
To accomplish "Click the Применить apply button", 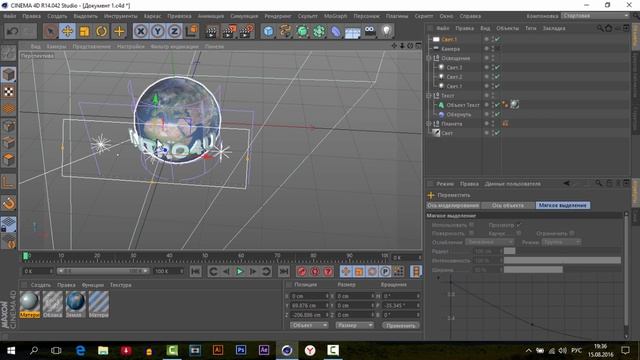I will click(401, 325).
